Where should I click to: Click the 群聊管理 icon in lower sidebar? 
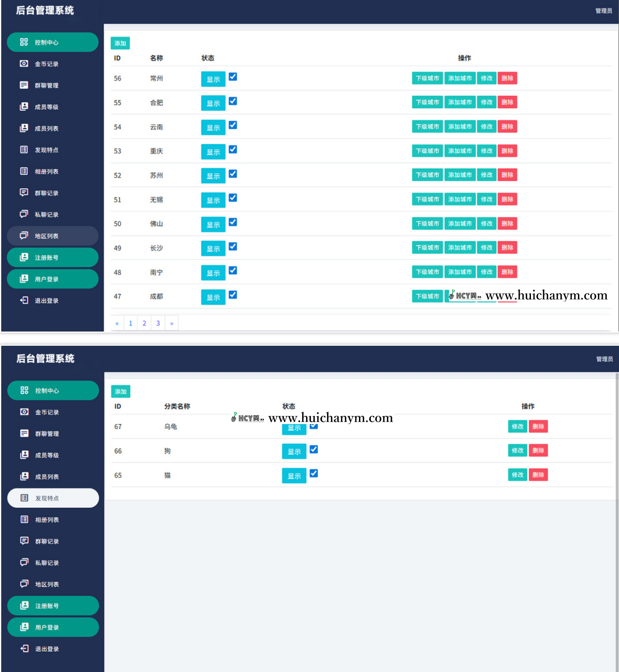pyautogui.click(x=24, y=433)
